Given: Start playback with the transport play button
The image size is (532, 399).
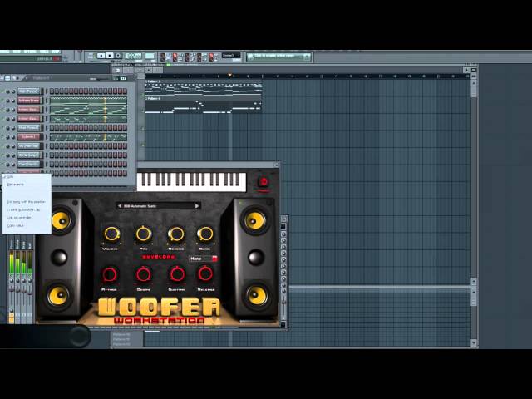Looking at the screenshot, I should pos(101,56).
